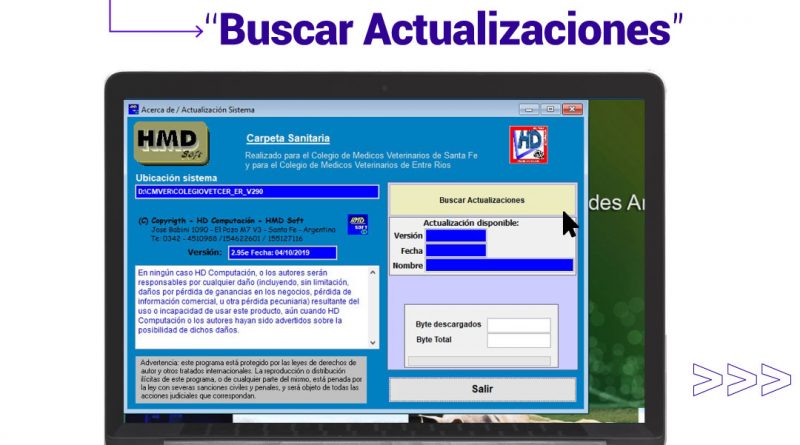Click the 'Actualización disponible:' label

pyautogui.click(x=471, y=223)
